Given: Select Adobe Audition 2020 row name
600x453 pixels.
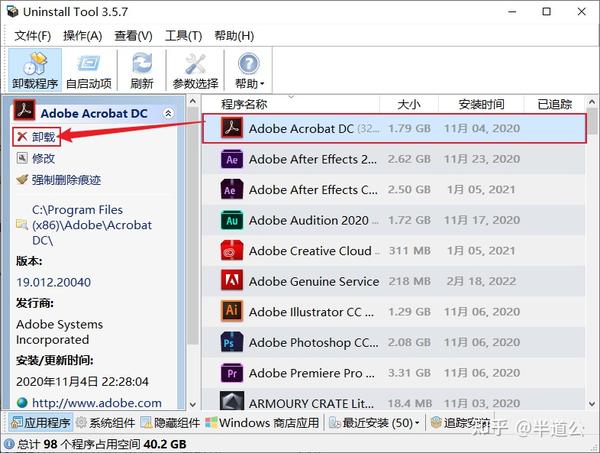Looking at the screenshot, I should [x=309, y=220].
